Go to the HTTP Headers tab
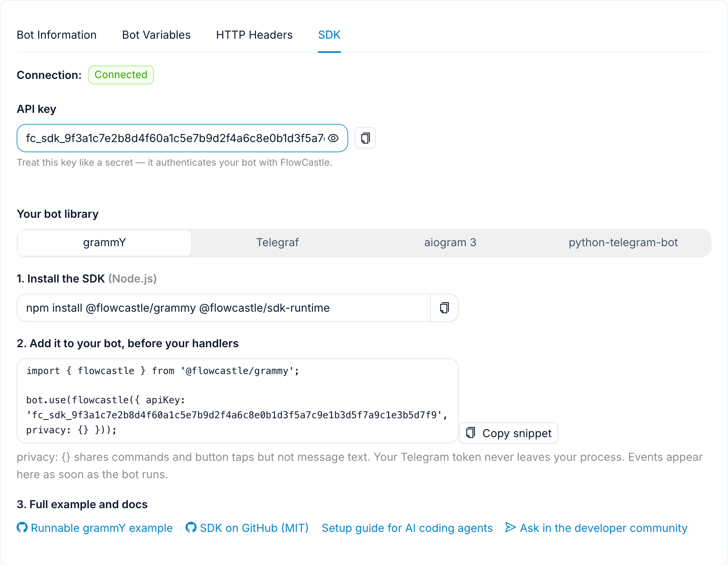This screenshot has height=565, width=728. pos(254,35)
